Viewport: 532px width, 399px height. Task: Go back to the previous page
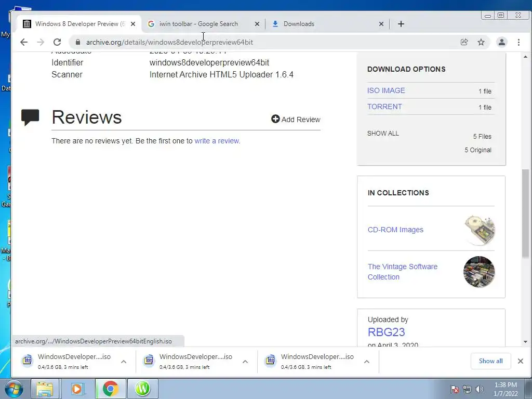(24, 42)
